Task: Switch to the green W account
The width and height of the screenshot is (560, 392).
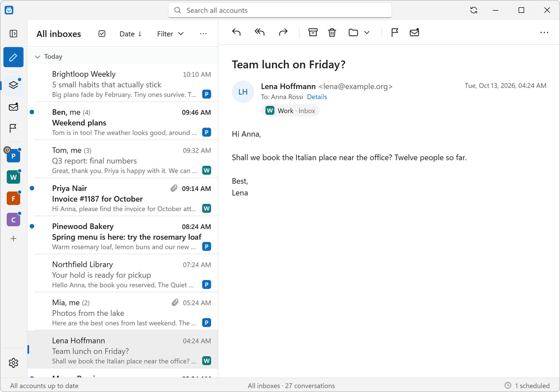Action: (x=13, y=177)
